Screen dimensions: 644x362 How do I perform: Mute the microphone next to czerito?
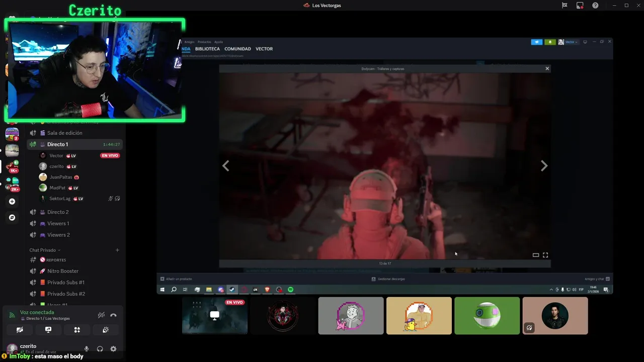point(87,349)
